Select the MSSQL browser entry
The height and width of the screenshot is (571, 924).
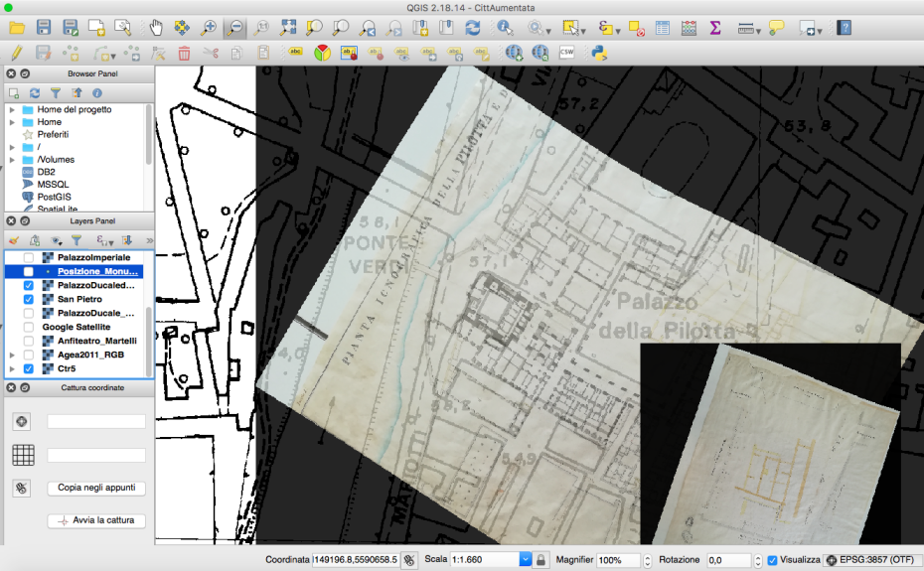tap(53, 185)
